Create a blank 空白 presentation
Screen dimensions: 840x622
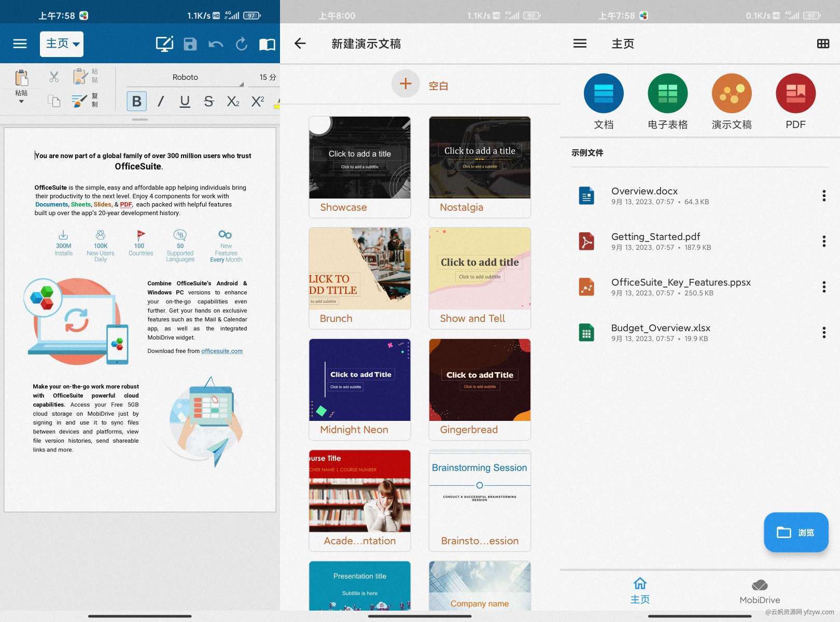(420, 83)
